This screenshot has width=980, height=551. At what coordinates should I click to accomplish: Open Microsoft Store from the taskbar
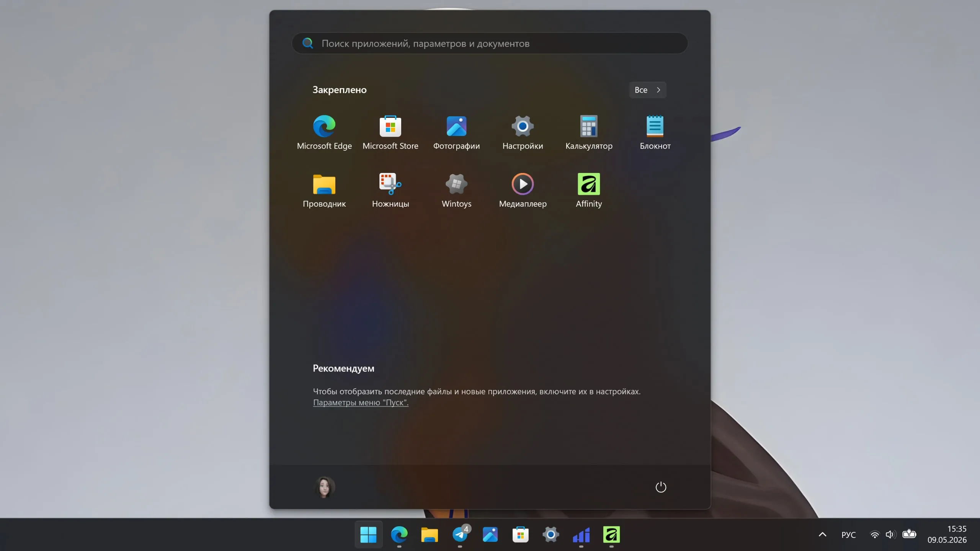click(x=520, y=535)
